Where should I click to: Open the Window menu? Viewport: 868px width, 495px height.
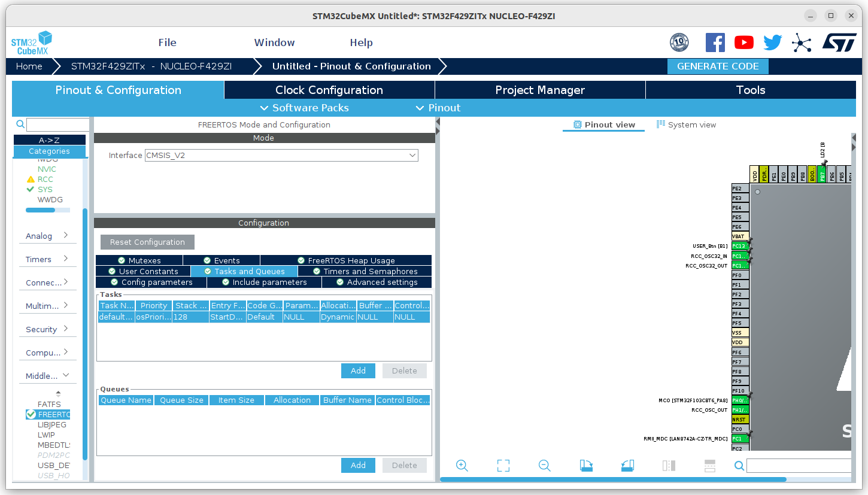tap(274, 42)
